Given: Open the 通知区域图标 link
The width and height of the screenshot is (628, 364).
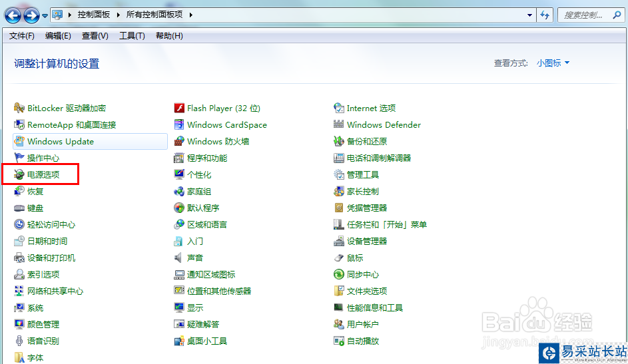Looking at the screenshot, I should [x=211, y=275].
